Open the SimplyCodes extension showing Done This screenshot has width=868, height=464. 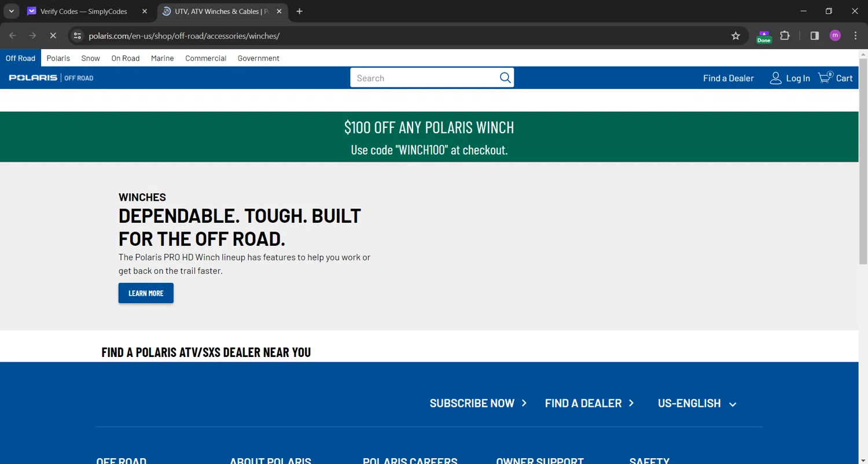coord(764,36)
